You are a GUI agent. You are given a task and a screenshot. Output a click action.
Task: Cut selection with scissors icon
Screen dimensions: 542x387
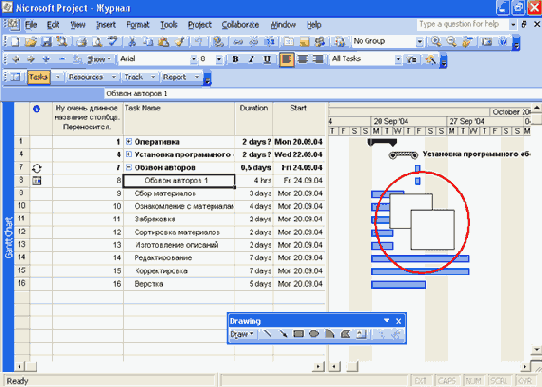coord(132,42)
